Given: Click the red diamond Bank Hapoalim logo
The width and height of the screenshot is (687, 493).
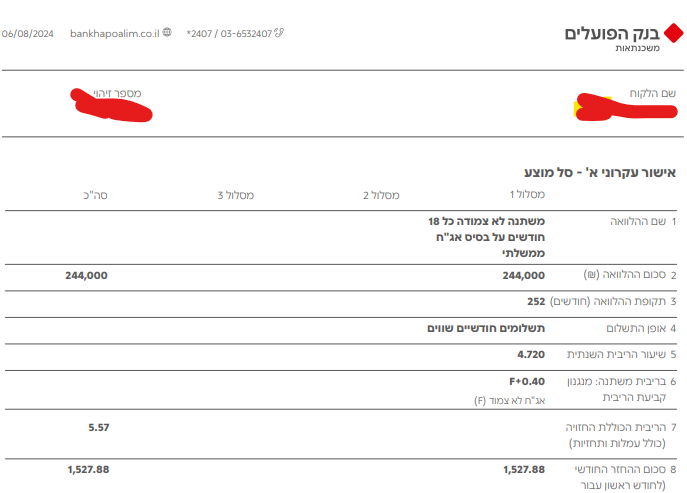Looking at the screenshot, I should [672, 33].
